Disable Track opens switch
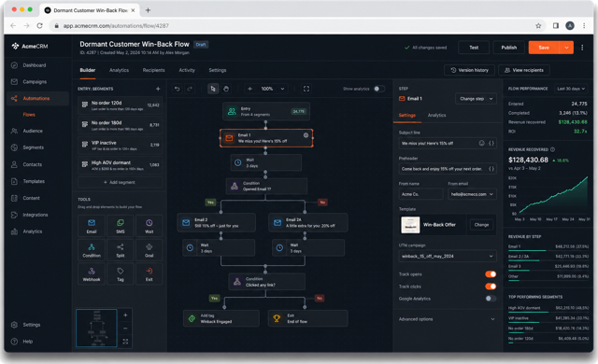Image resolution: width=598 pixels, height=364 pixels. 491,274
